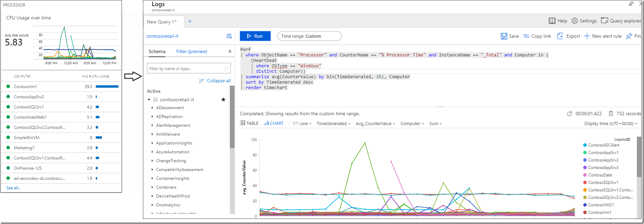The height and width of the screenshot is (224, 644).
Task: Click the New alert rule plus icon
Action: tap(587, 36)
